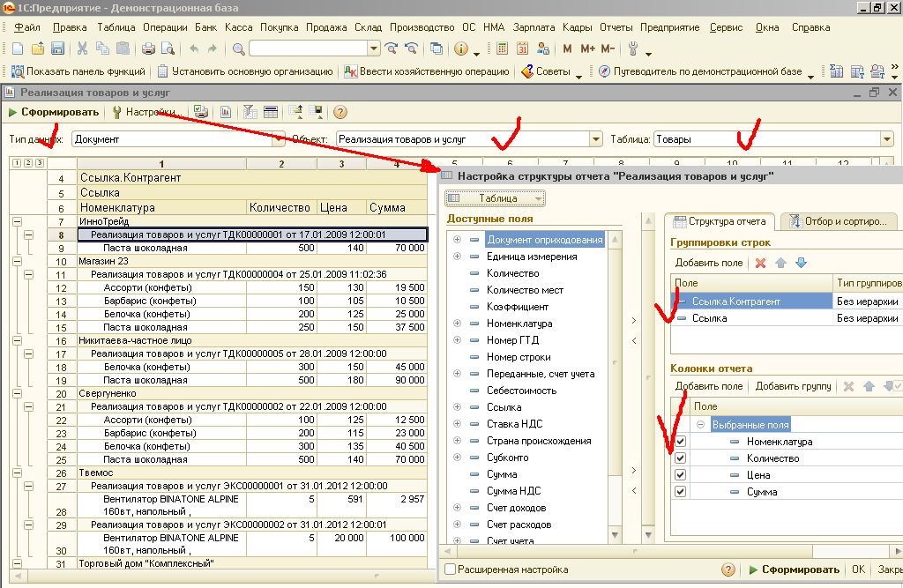Click the Save (floppy disk) toolbar icon
903x588 pixels.
[x=57, y=48]
